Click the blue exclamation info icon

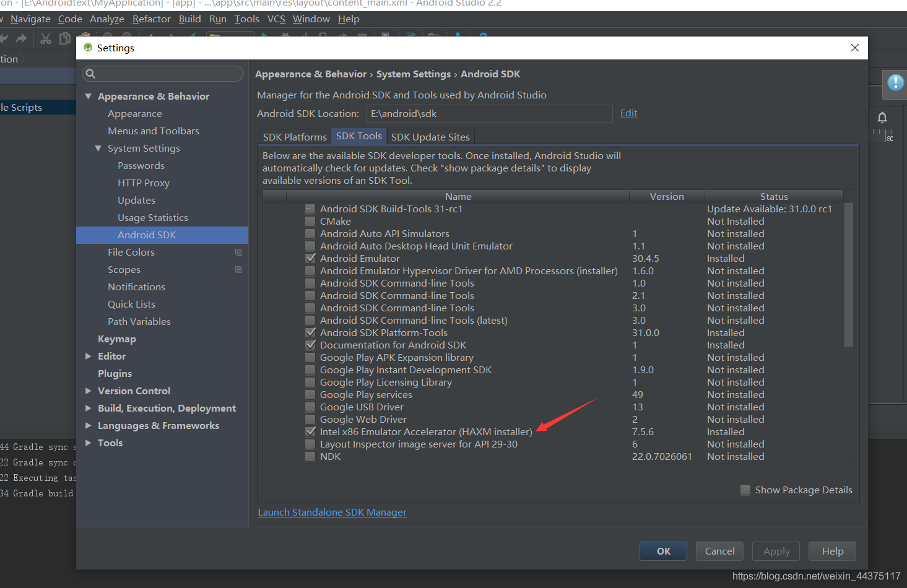[895, 82]
